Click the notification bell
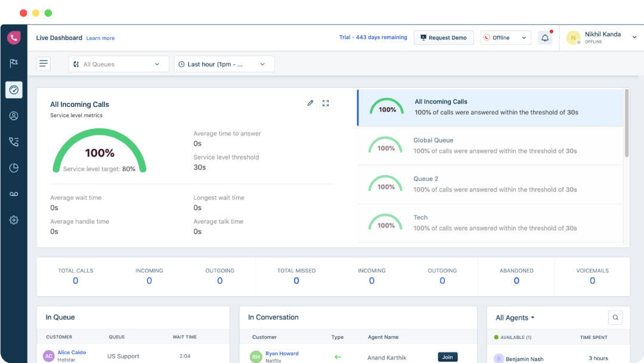 544,37
